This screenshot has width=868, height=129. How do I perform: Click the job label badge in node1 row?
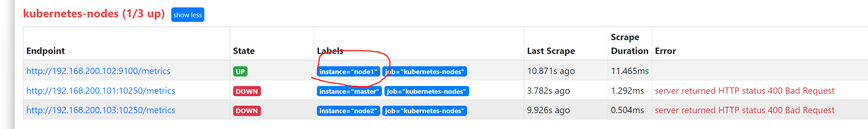click(x=425, y=72)
